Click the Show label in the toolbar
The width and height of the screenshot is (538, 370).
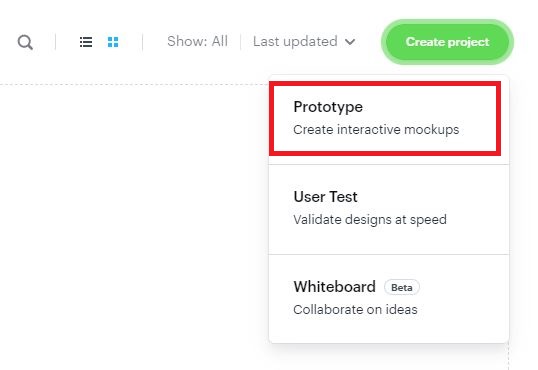point(185,41)
